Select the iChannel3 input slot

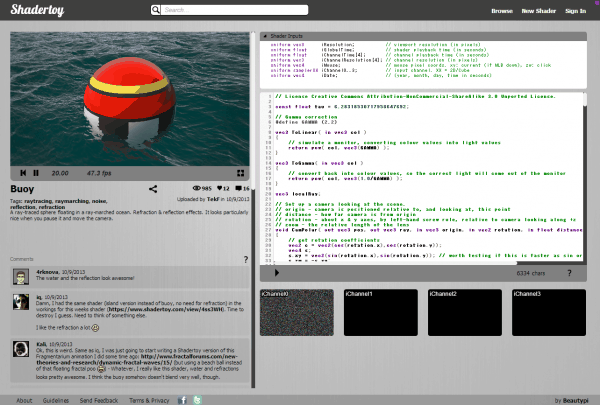549,312
